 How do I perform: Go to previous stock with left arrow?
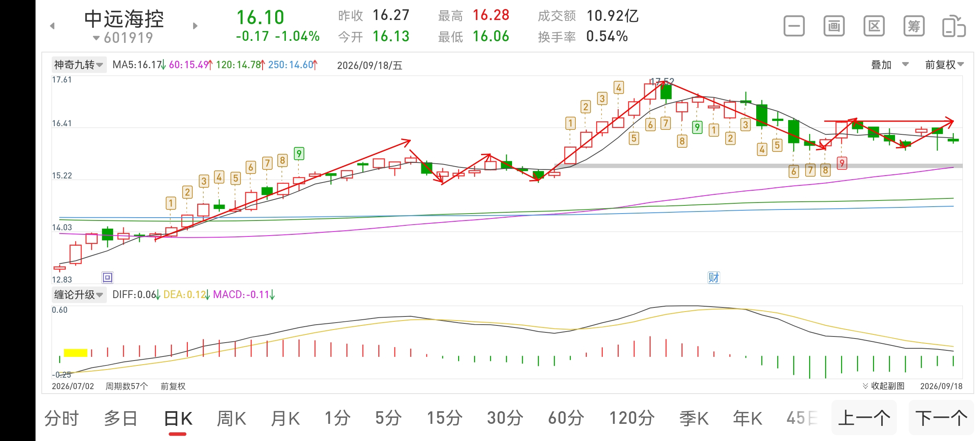pyautogui.click(x=52, y=26)
